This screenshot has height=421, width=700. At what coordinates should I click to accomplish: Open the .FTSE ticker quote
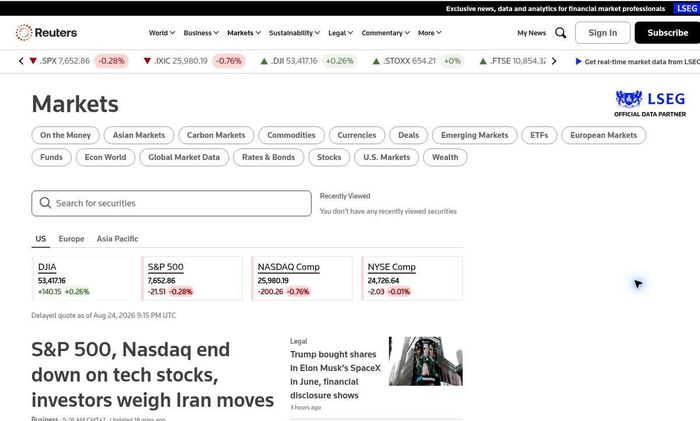512,61
